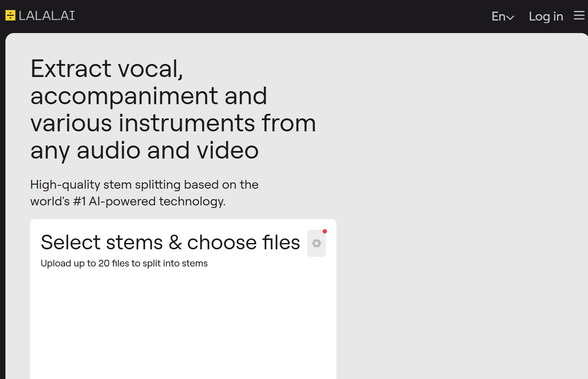Click the red notification dot on settings

click(x=325, y=231)
